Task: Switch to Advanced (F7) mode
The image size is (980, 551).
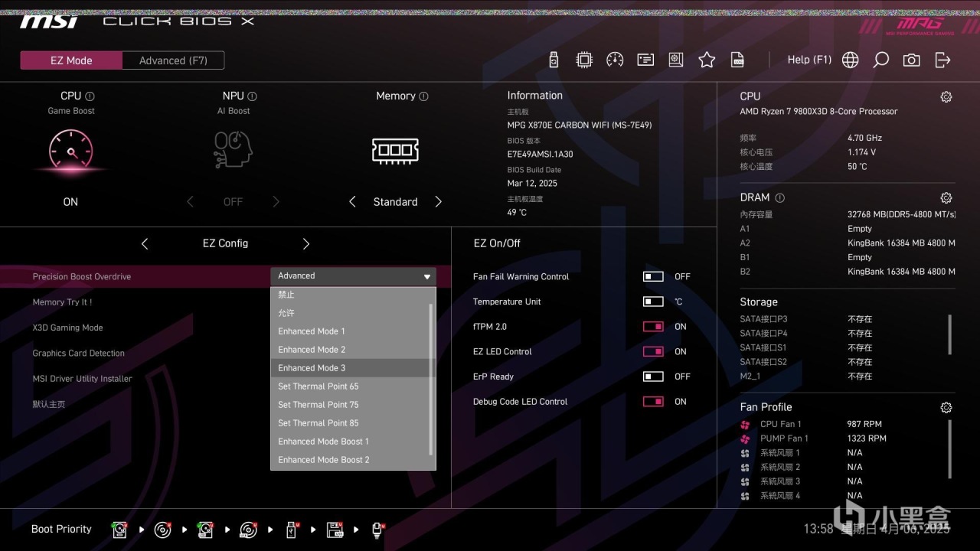Action: point(173,60)
